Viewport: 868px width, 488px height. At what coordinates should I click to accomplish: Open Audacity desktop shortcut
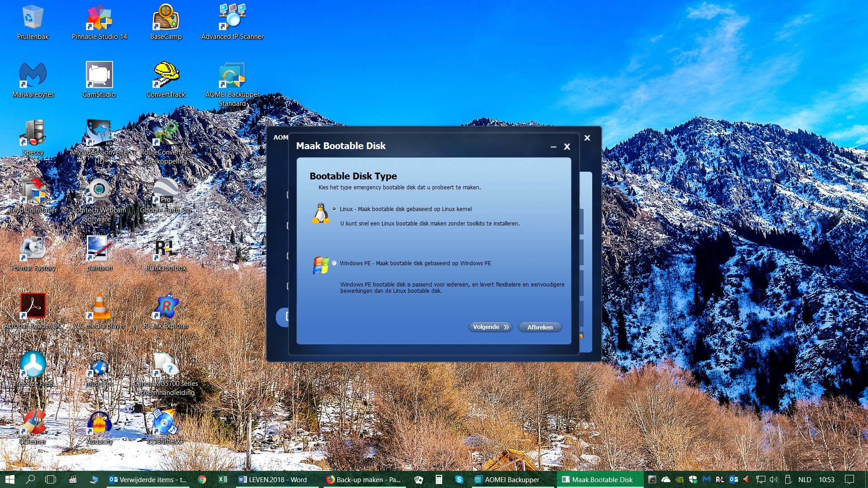(x=99, y=427)
